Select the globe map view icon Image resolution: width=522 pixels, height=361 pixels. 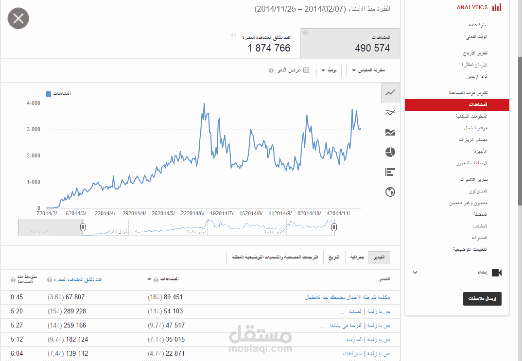tap(390, 192)
